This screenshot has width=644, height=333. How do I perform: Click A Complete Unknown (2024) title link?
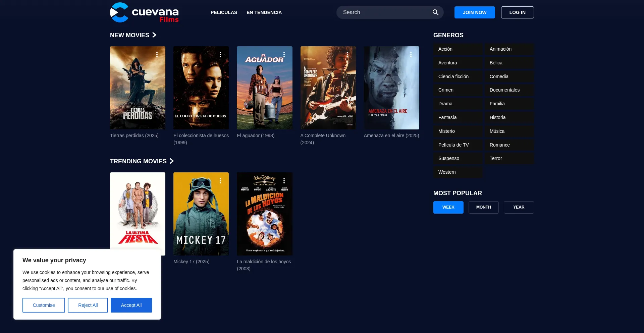323,139
